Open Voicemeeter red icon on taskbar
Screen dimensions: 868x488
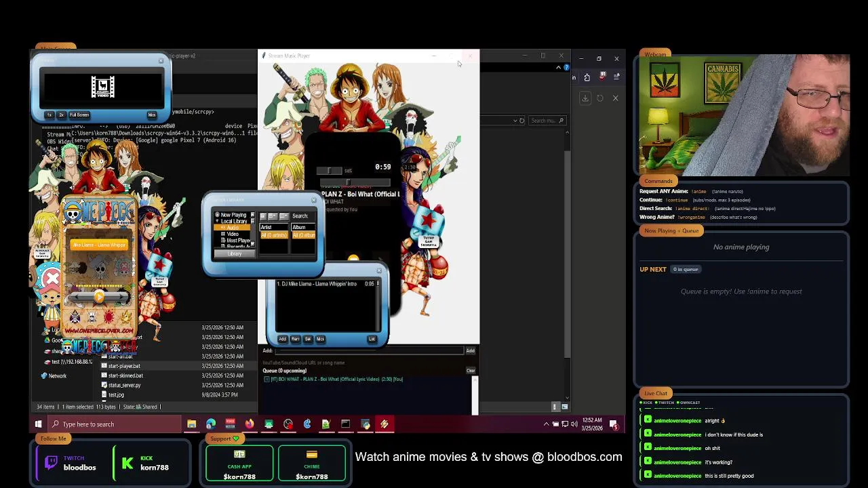coord(231,424)
